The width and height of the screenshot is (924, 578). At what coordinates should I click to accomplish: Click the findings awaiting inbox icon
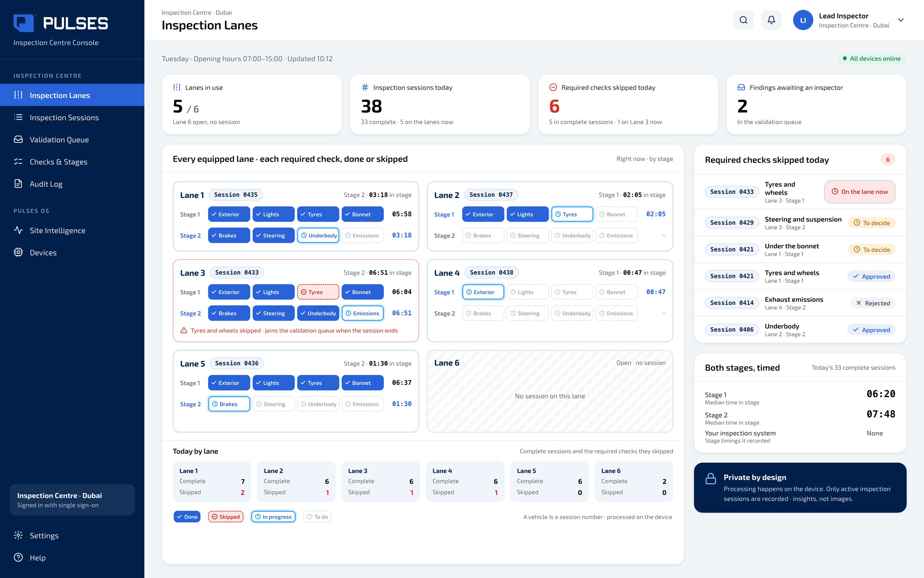coord(741,87)
